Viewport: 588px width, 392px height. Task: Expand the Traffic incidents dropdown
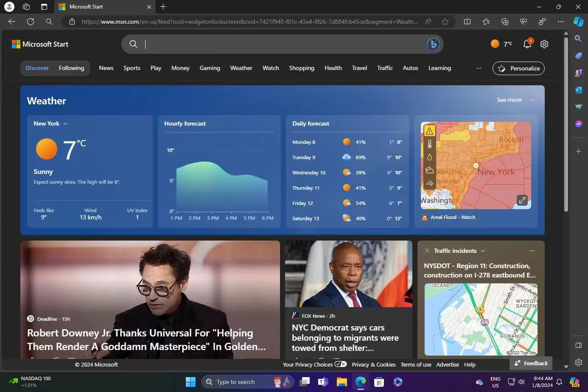click(483, 251)
